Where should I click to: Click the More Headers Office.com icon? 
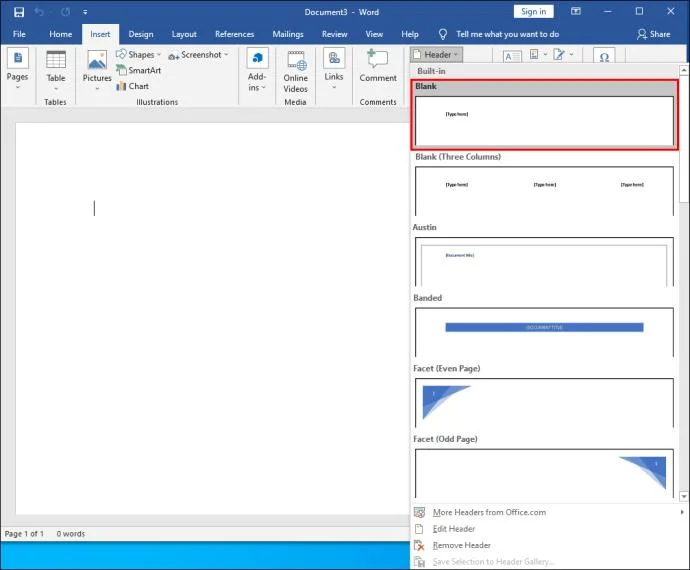pyautogui.click(x=419, y=512)
